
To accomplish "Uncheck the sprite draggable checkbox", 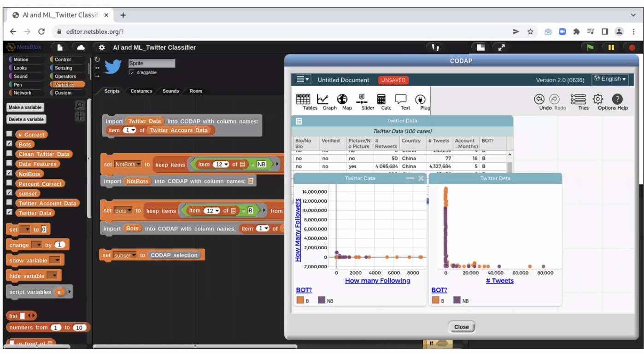I will 132,72.
